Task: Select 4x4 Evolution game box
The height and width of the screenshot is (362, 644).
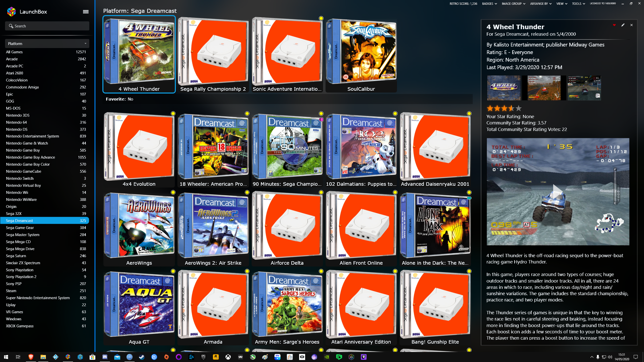Action: coord(139,149)
